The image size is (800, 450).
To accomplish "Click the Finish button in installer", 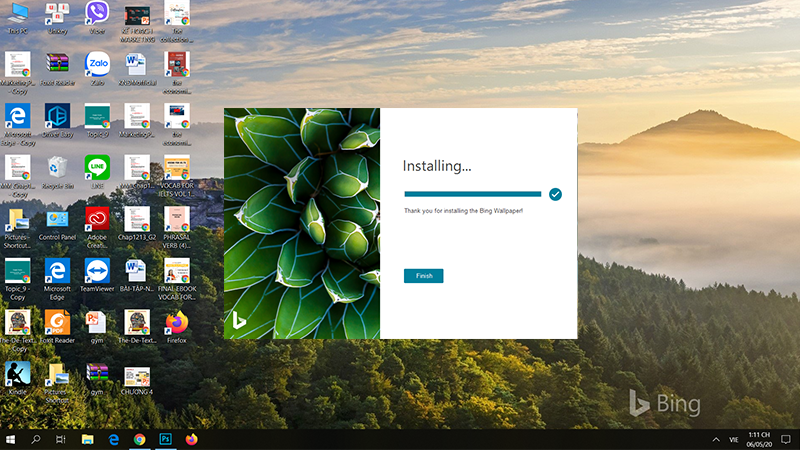I will click(423, 276).
